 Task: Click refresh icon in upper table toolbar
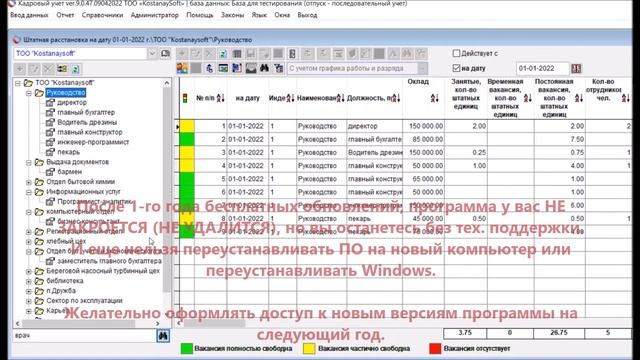tap(223, 53)
